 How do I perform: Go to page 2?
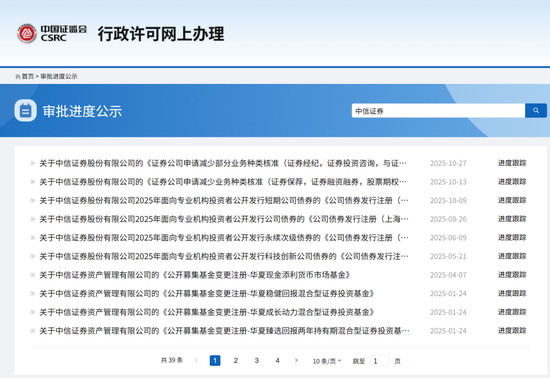tap(236, 360)
